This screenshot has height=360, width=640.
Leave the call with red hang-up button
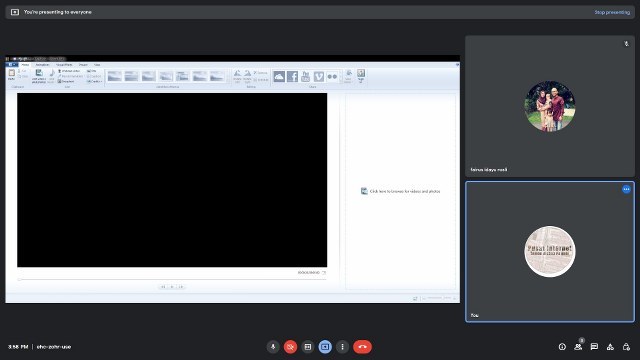coord(362,347)
